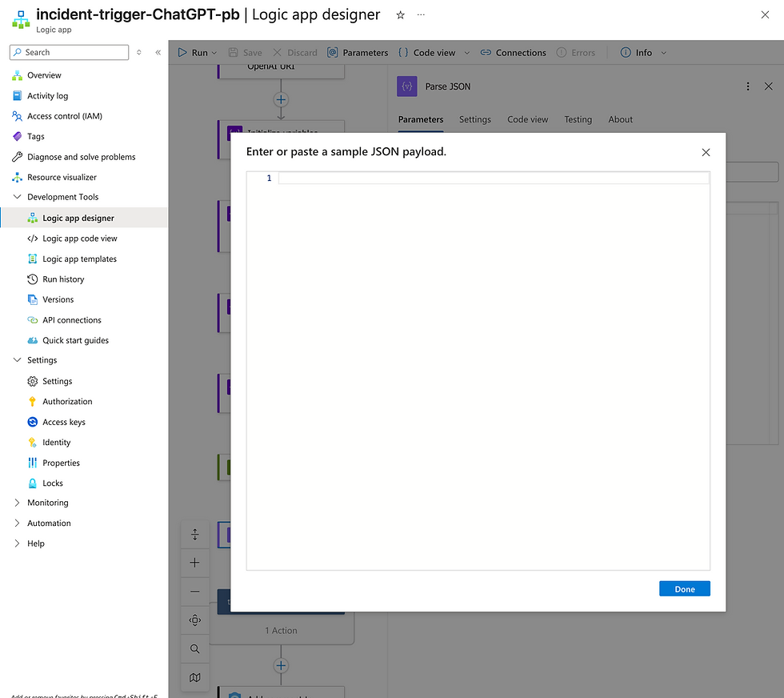This screenshot has height=698, width=784.
Task: Open the title ellipsis more menu
Action: (x=421, y=15)
